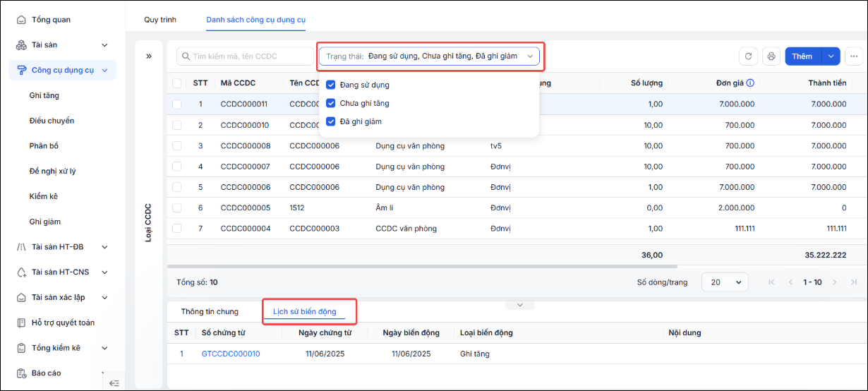Image resolution: width=868 pixels, height=391 pixels.
Task: Collapse the Công cụ dụng cụ chevron
Action: [104, 70]
